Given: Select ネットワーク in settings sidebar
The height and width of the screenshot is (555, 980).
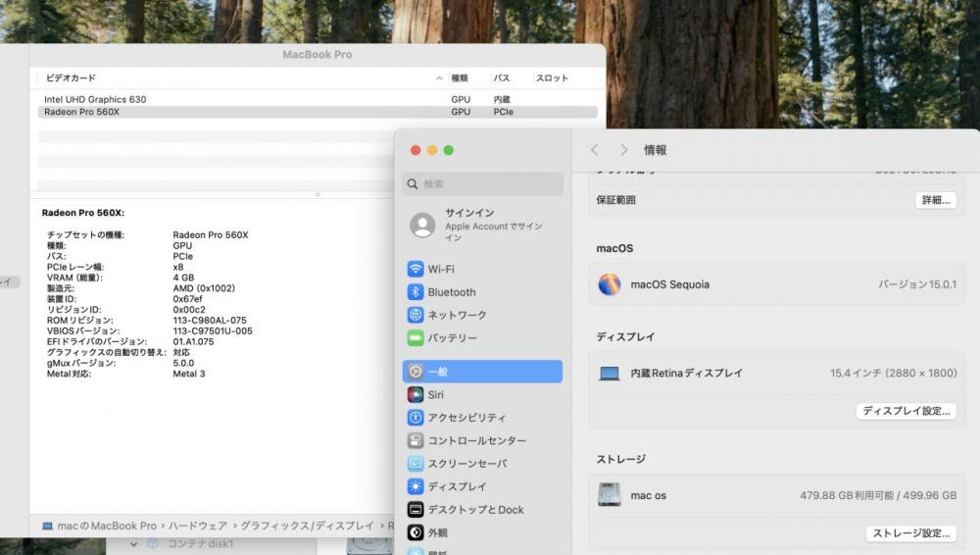Looking at the screenshot, I should tap(482, 315).
